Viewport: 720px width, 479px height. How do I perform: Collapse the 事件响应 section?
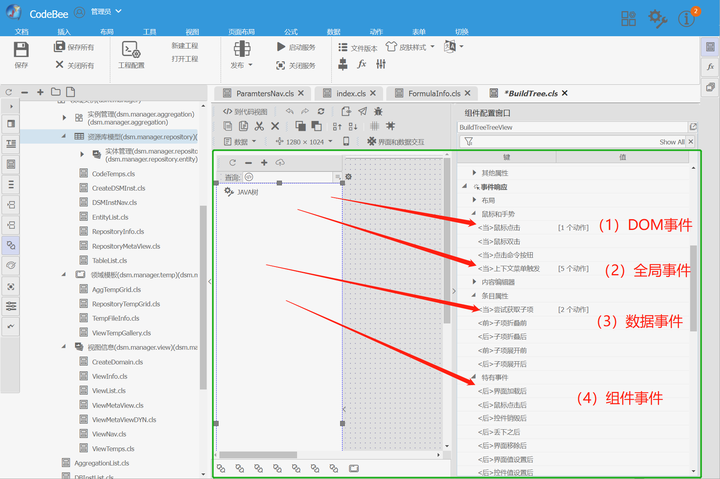point(464,186)
